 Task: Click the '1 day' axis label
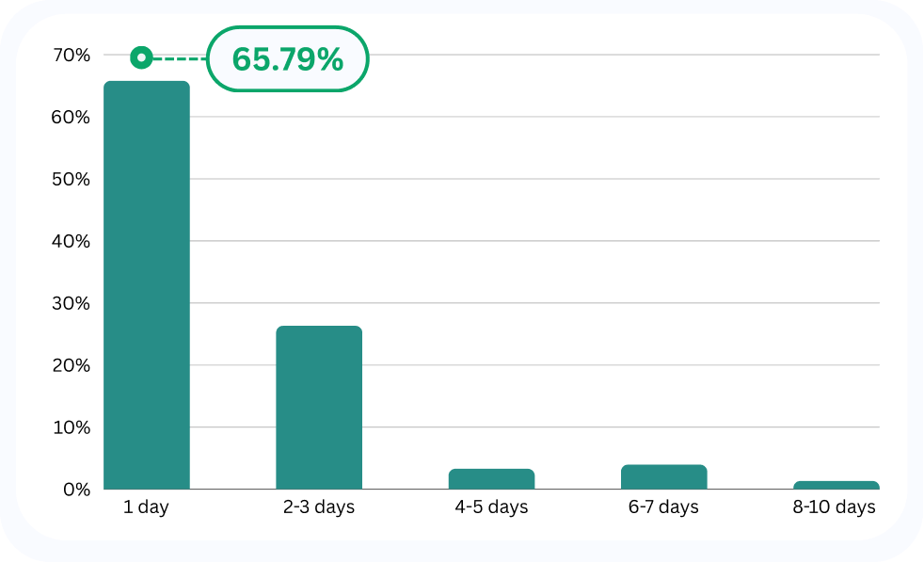(146, 507)
